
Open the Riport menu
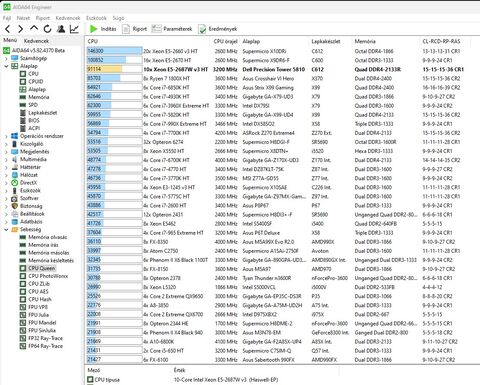[43, 18]
